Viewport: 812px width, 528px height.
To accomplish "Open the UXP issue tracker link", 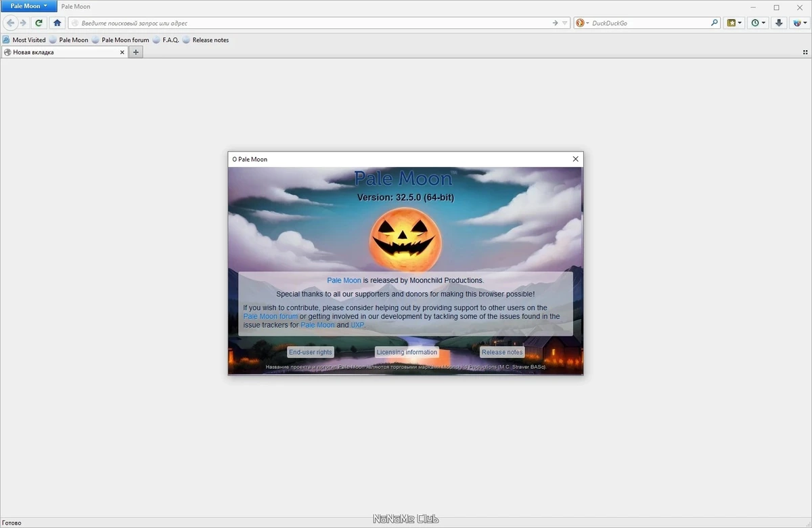I will click(357, 325).
